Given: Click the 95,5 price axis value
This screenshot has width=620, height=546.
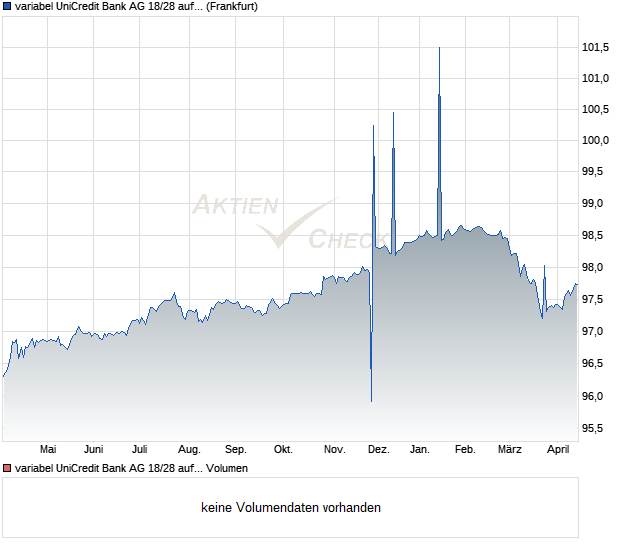Looking at the screenshot, I should [592, 428].
